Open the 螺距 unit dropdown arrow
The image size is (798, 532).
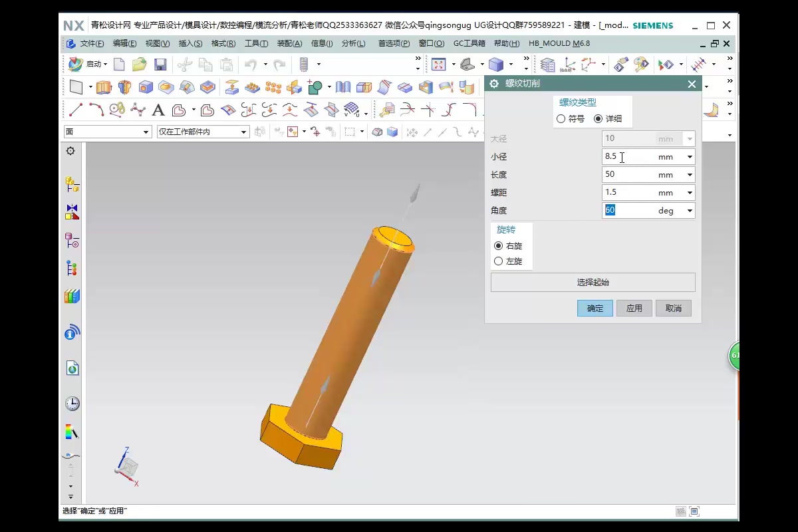[690, 193]
